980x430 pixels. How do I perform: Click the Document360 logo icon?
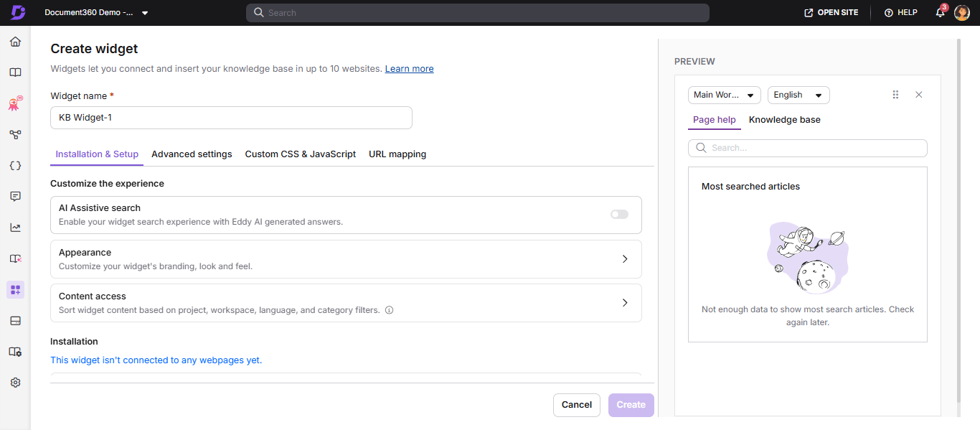(18, 12)
